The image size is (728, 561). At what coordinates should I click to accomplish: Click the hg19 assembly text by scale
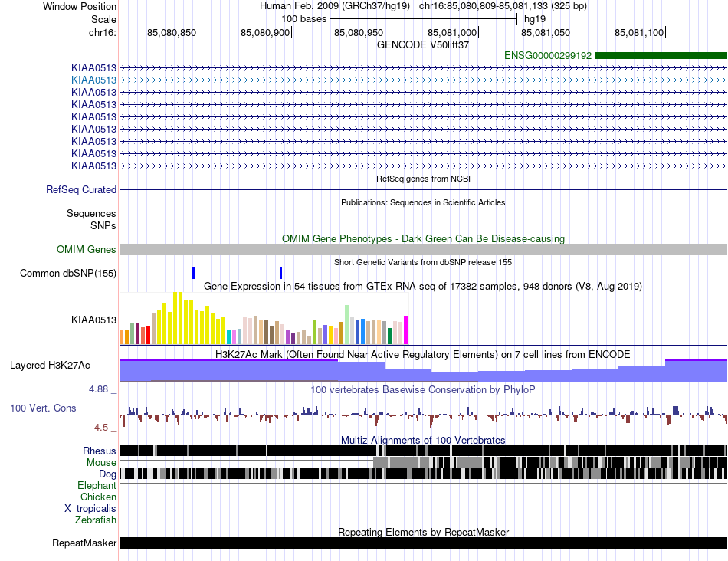(535, 19)
